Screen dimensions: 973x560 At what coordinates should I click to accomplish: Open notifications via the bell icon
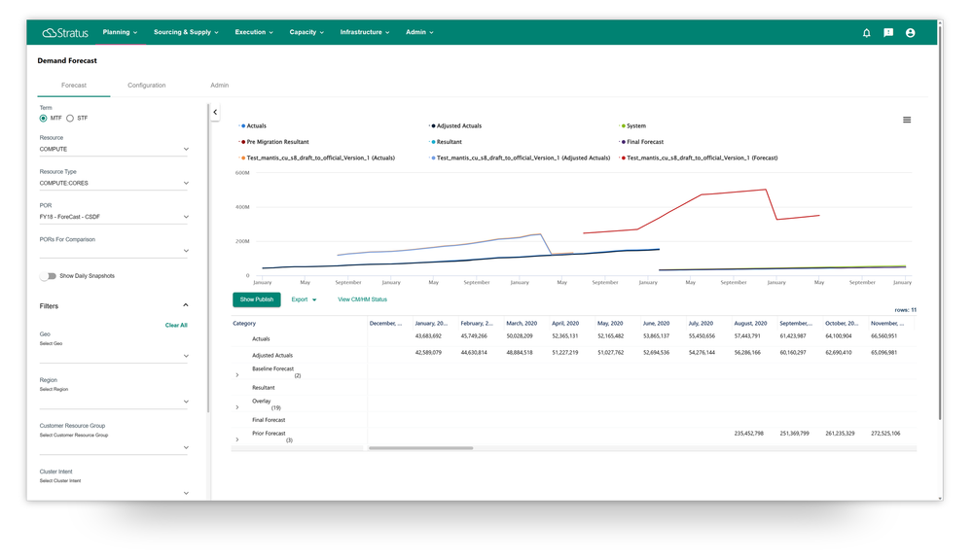866,32
